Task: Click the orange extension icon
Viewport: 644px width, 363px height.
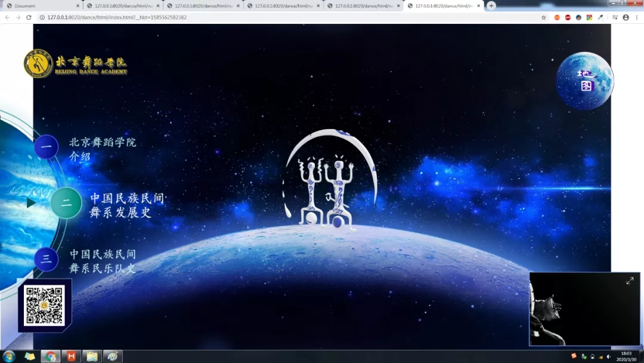Action: tap(557, 17)
